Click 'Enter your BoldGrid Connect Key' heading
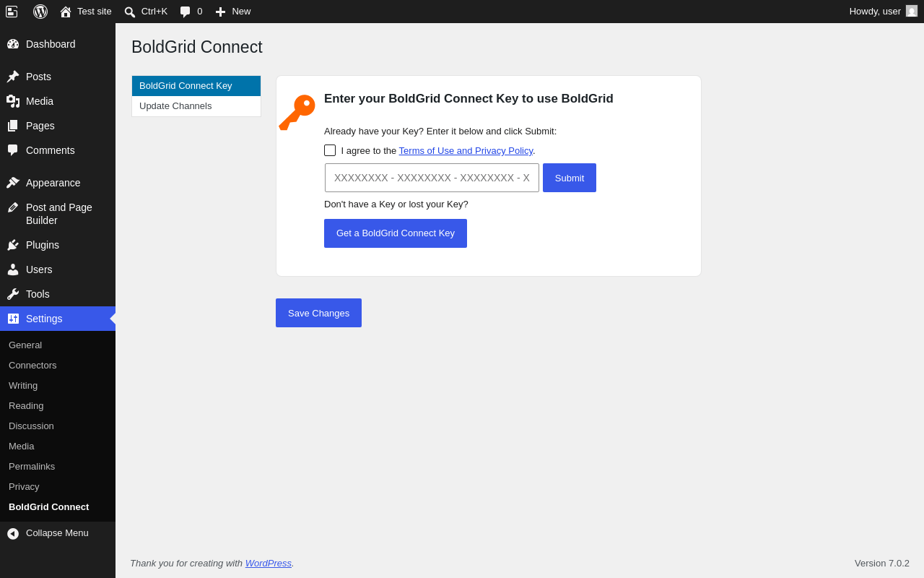Screen dimensions: 924x578 [x=468, y=99]
